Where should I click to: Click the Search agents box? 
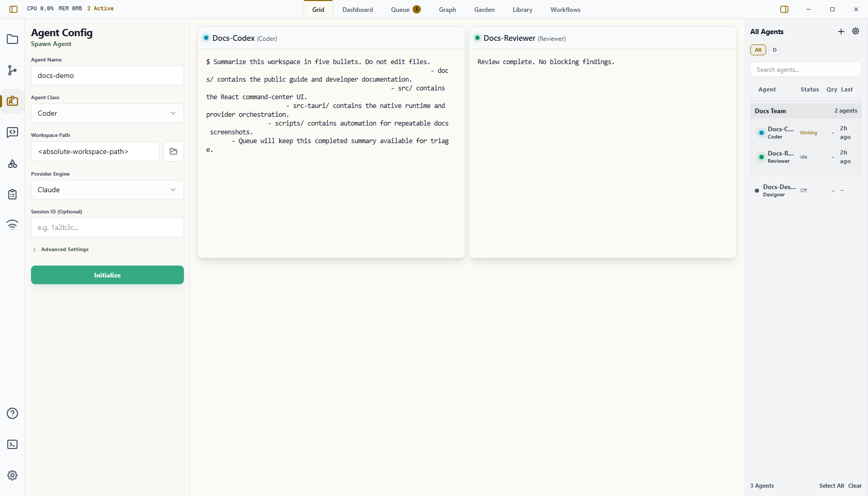[805, 69]
